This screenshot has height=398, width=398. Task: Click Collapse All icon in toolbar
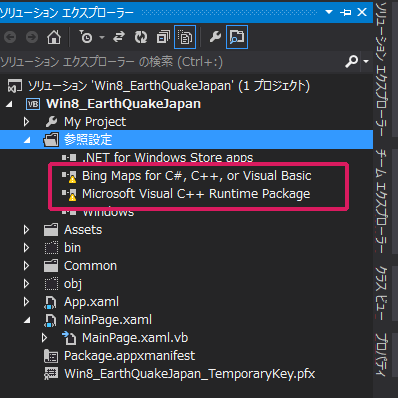[163, 37]
